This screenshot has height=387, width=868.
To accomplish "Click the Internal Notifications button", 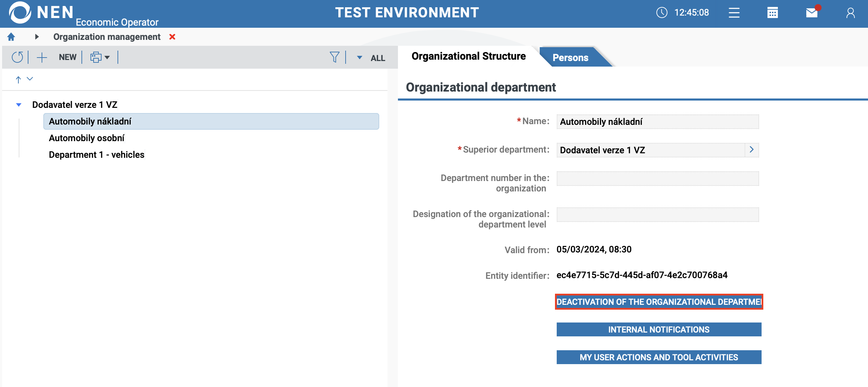I will tap(659, 329).
